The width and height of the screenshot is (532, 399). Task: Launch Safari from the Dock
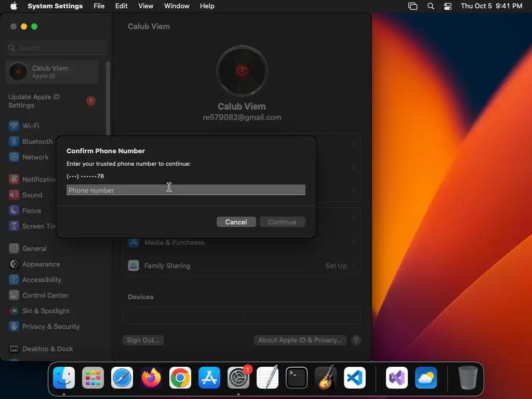click(x=122, y=378)
